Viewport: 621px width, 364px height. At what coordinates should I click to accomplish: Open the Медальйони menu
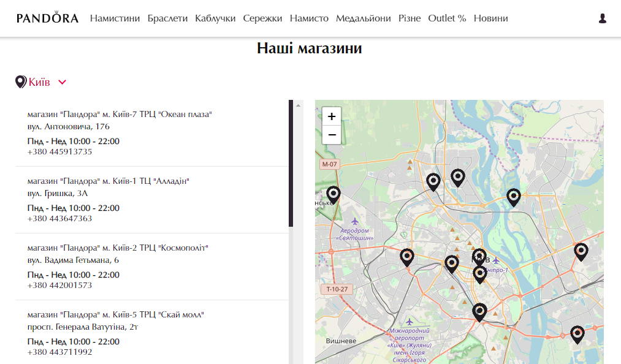click(363, 18)
